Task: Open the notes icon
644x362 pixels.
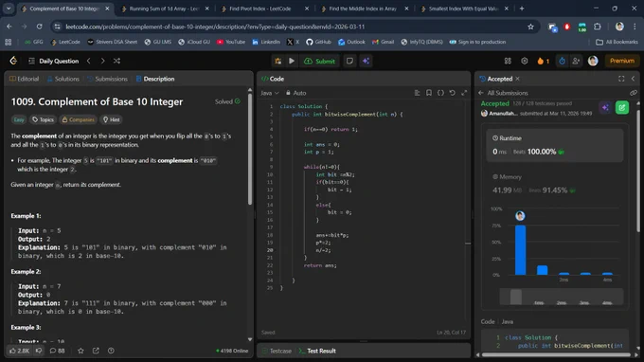Action: (349, 62)
